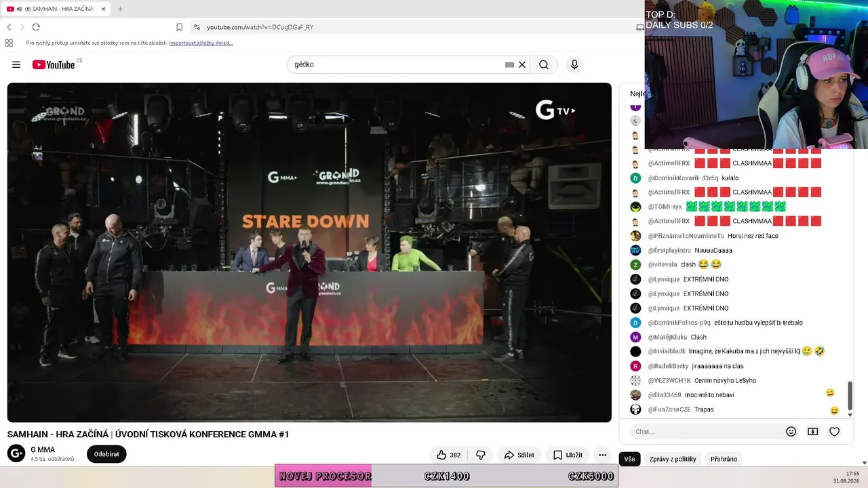Bookmark this page with the bookmark icon
This screenshot has width=868, height=488.
tap(179, 27)
